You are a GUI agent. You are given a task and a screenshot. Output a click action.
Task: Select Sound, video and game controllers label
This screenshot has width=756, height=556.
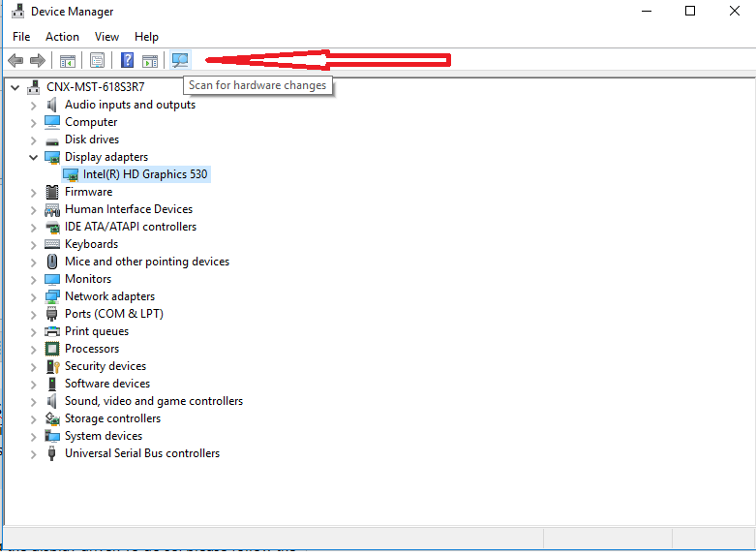[x=154, y=401]
